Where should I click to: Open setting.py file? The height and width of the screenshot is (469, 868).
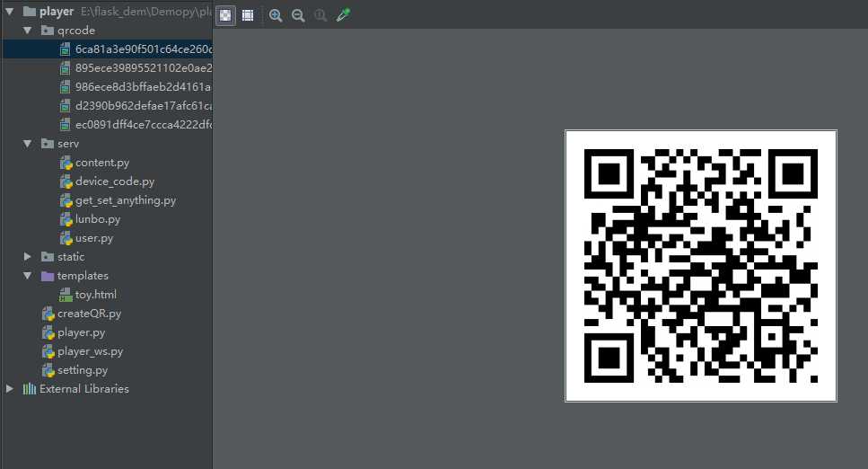[x=83, y=370]
